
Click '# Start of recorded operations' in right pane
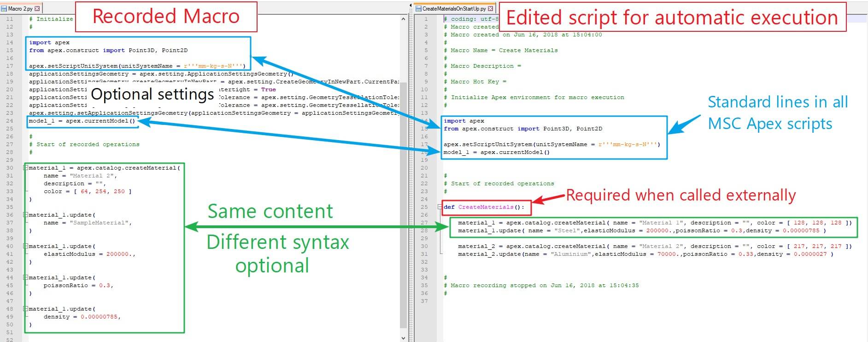(499, 183)
